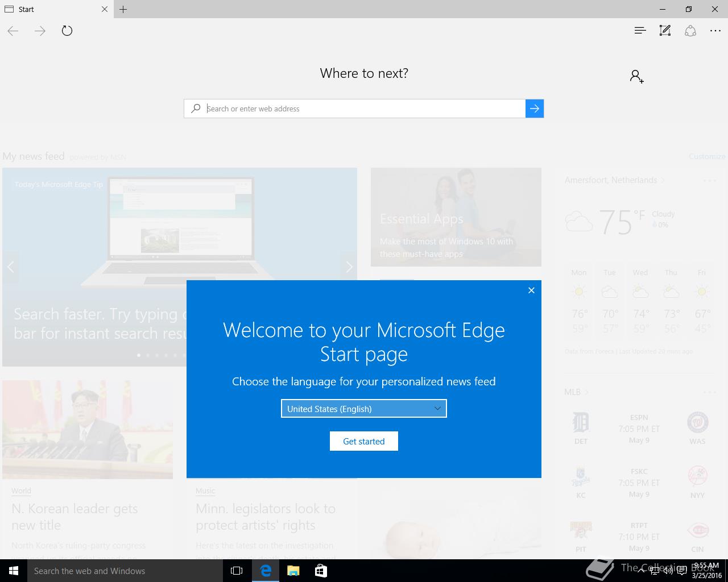Viewport: 728px width, 582px height.
Task: Open the N. Korean leader headline
Action: click(75, 517)
